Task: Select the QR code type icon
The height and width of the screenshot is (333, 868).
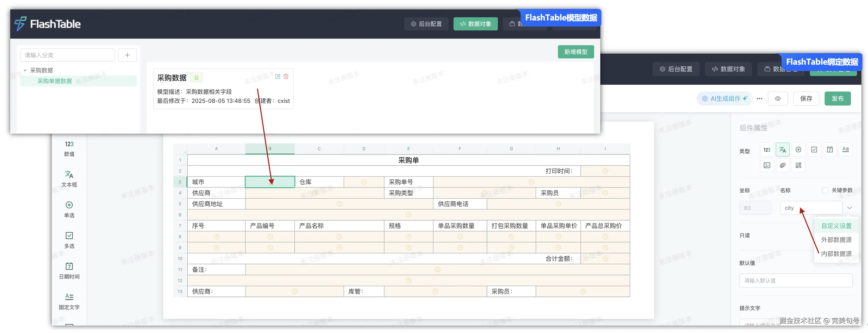Action: (798, 165)
